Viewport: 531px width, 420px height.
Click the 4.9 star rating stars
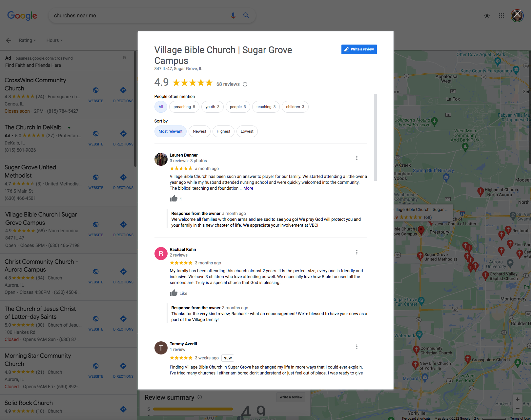point(193,83)
